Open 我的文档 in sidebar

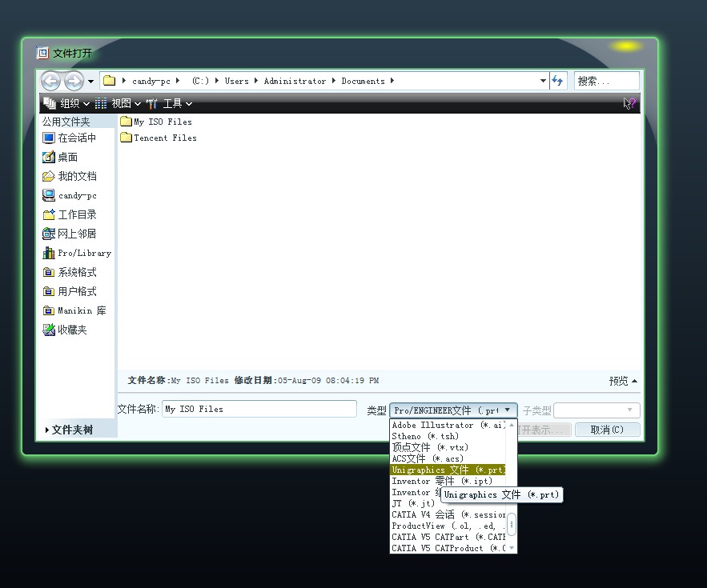tap(70, 176)
